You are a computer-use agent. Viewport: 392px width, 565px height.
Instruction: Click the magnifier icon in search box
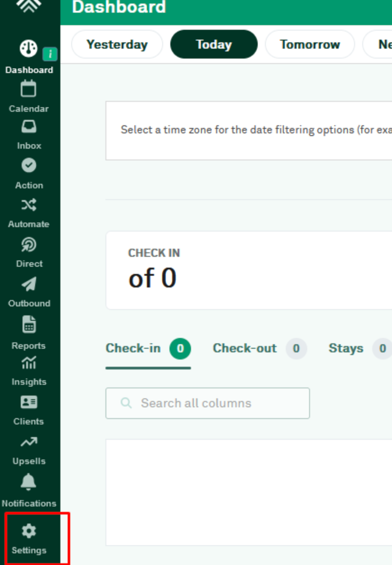pyautogui.click(x=126, y=403)
